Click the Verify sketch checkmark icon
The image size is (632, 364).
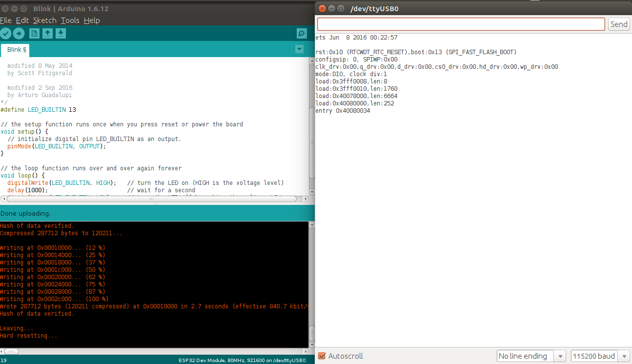coord(5,33)
